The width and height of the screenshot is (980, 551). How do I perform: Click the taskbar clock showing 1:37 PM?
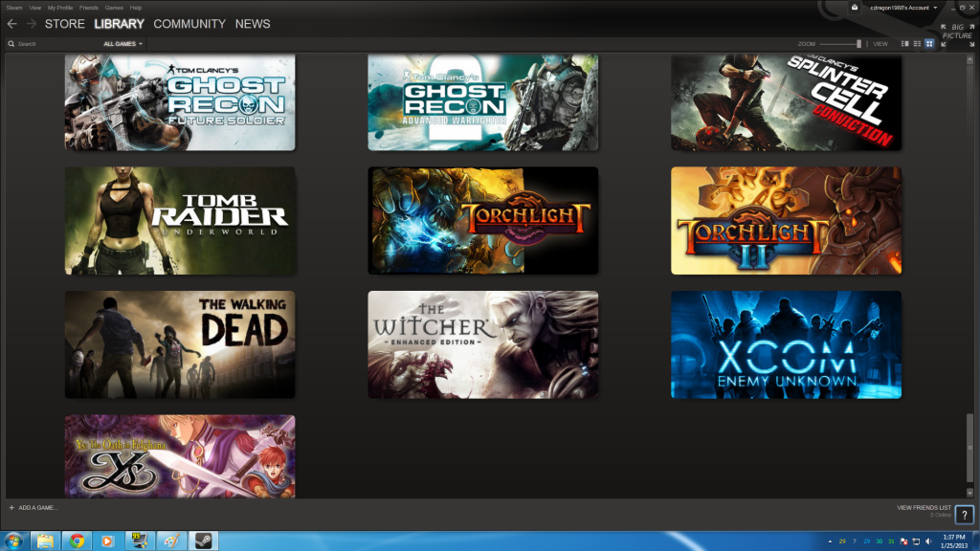coord(954,541)
